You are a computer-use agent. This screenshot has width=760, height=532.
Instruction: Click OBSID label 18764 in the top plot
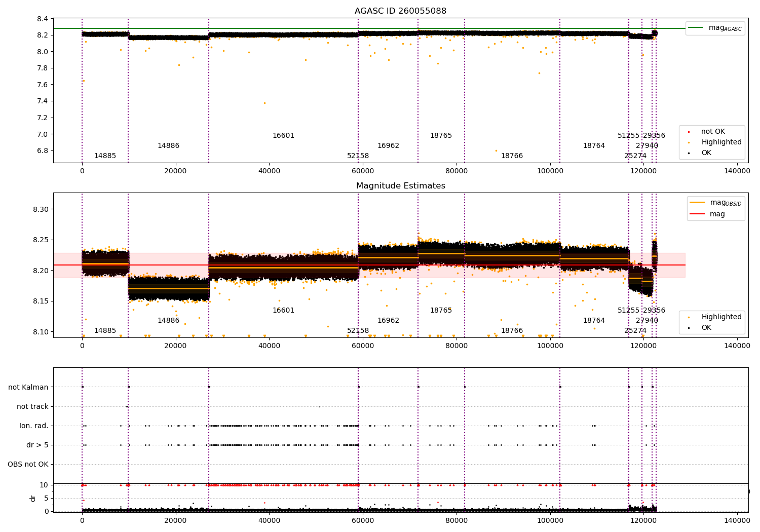pyautogui.click(x=594, y=146)
